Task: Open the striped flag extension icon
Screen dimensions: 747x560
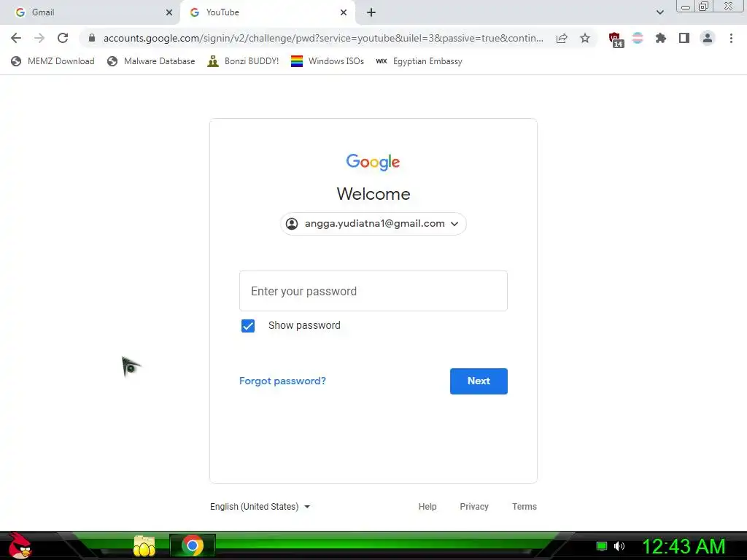Action: point(638,38)
